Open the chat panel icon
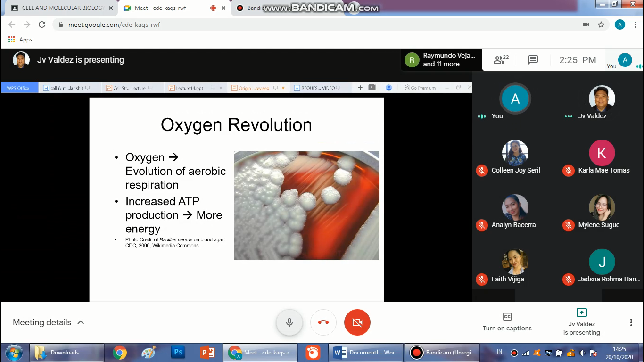 (x=533, y=60)
